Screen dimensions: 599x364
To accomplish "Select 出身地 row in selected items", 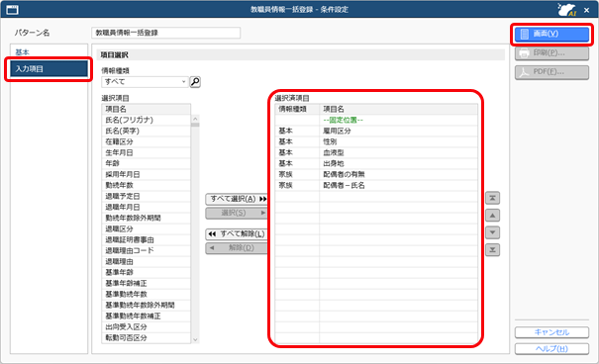I will [376, 163].
